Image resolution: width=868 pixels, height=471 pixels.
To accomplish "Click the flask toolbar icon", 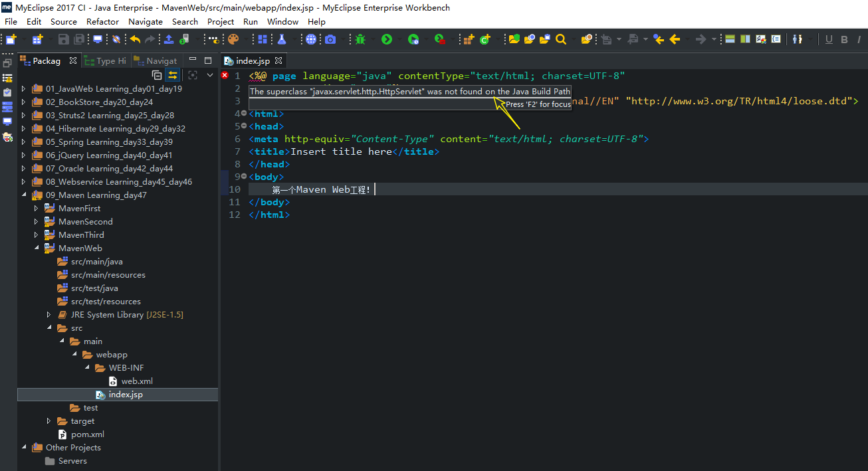I will (282, 39).
